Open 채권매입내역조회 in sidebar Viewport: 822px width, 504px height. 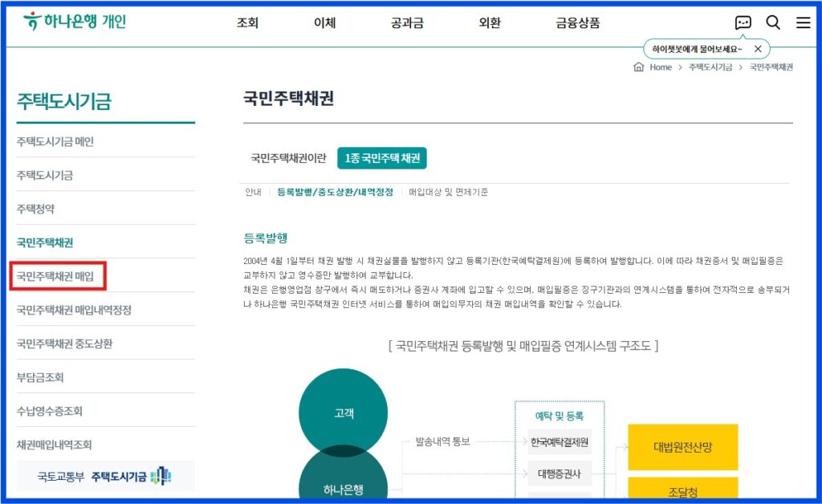pyautogui.click(x=54, y=445)
